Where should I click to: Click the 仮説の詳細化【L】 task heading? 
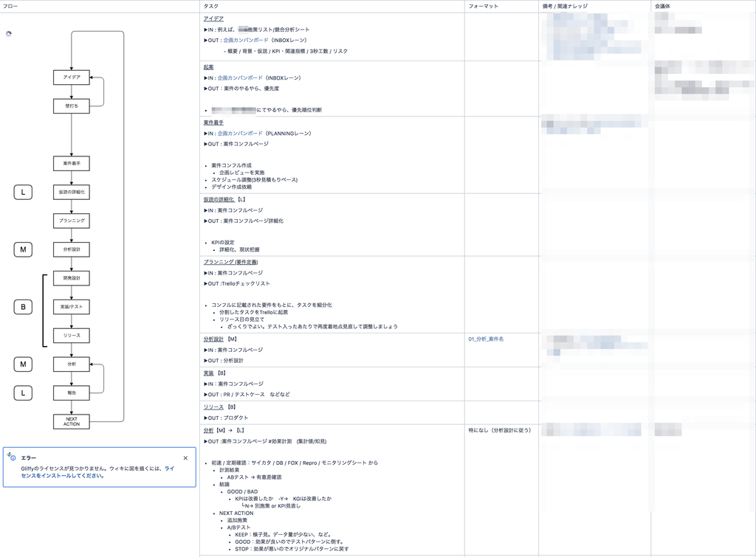point(224,199)
